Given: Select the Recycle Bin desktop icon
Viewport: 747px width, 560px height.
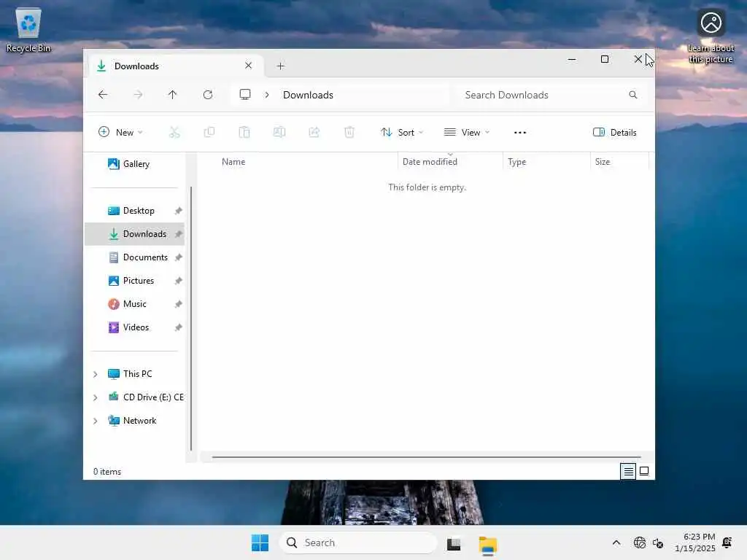Looking at the screenshot, I should click(28, 30).
